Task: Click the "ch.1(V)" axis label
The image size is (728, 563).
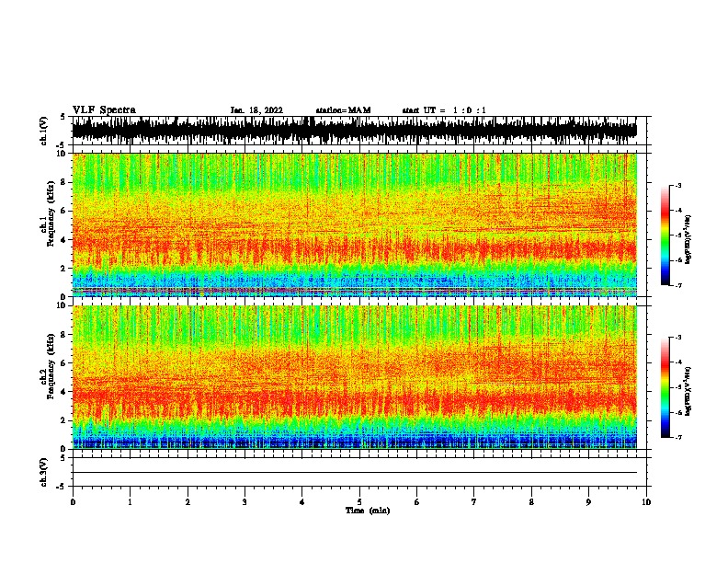Action: tap(44, 131)
